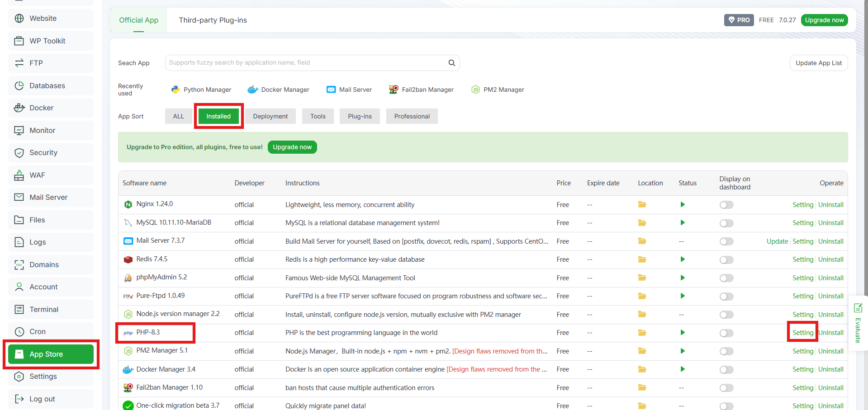The height and width of the screenshot is (410, 868).
Task: Open Terminal from the sidebar
Action: (x=51, y=309)
